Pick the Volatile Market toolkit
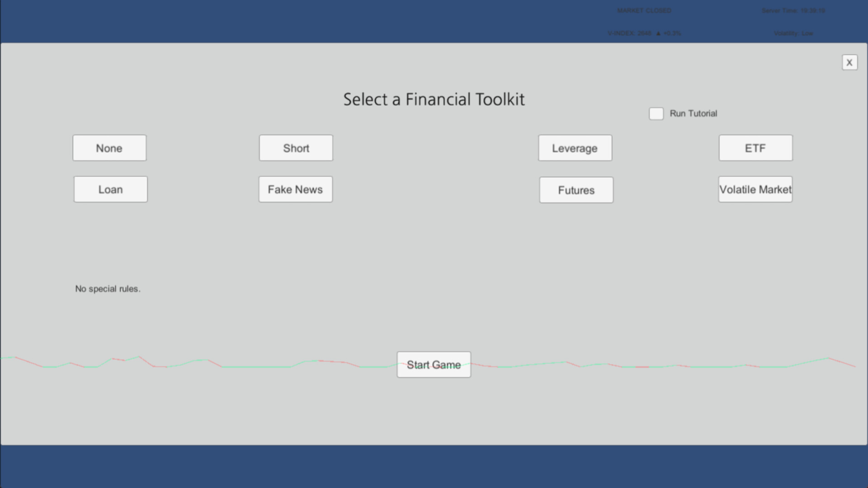The height and width of the screenshot is (488, 868). click(755, 189)
